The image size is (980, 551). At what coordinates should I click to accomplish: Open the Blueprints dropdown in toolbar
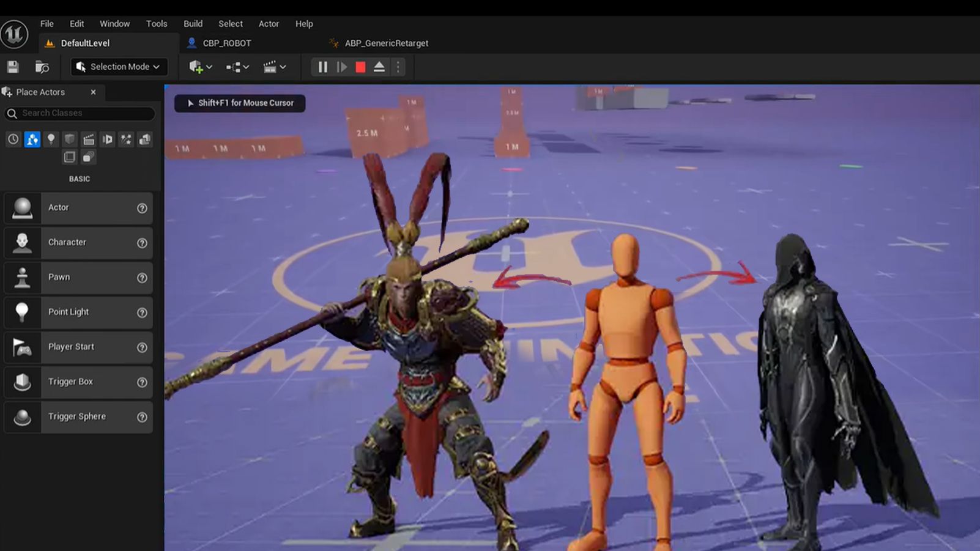(x=237, y=67)
